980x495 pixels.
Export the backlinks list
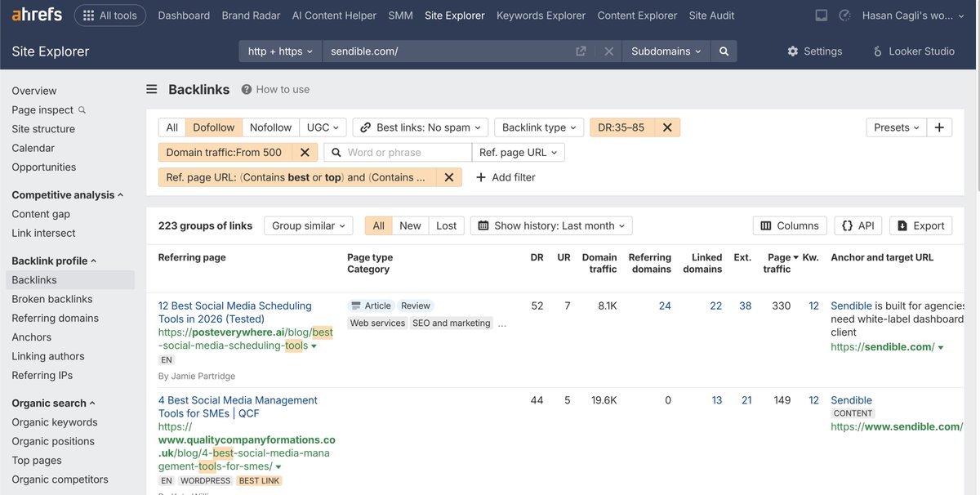(921, 226)
